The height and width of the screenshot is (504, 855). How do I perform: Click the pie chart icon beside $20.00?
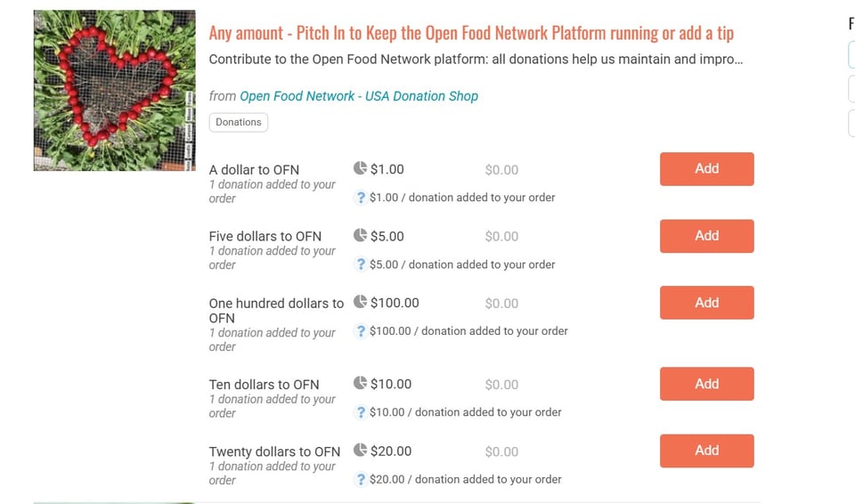tap(360, 450)
